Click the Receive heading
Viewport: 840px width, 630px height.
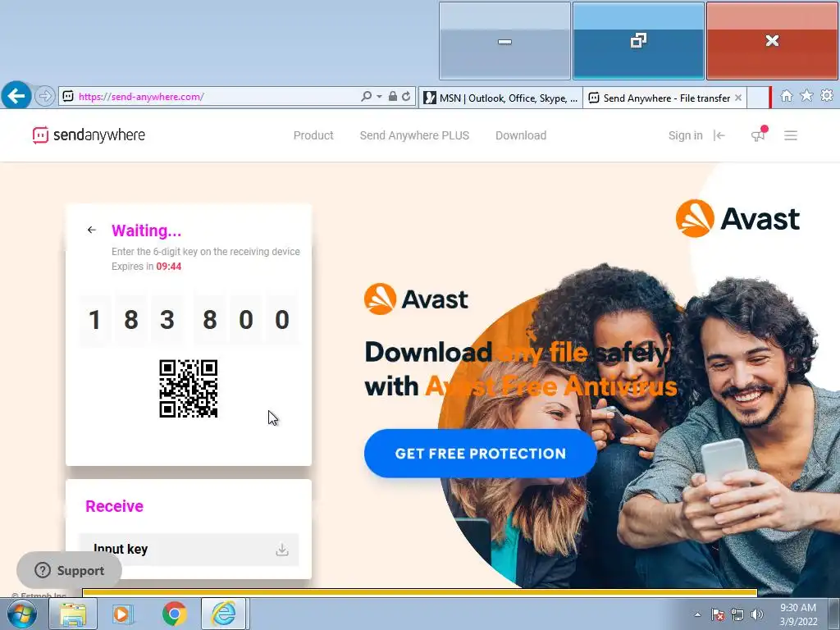114,506
